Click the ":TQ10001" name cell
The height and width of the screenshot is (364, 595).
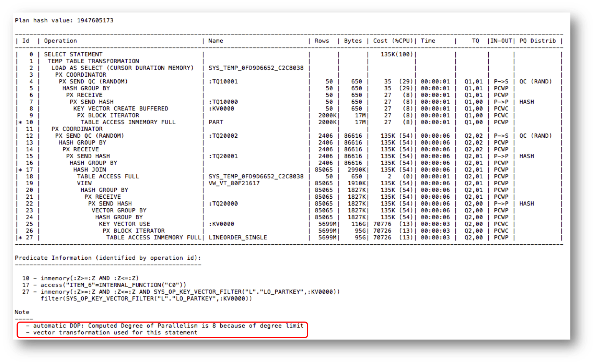click(223, 81)
